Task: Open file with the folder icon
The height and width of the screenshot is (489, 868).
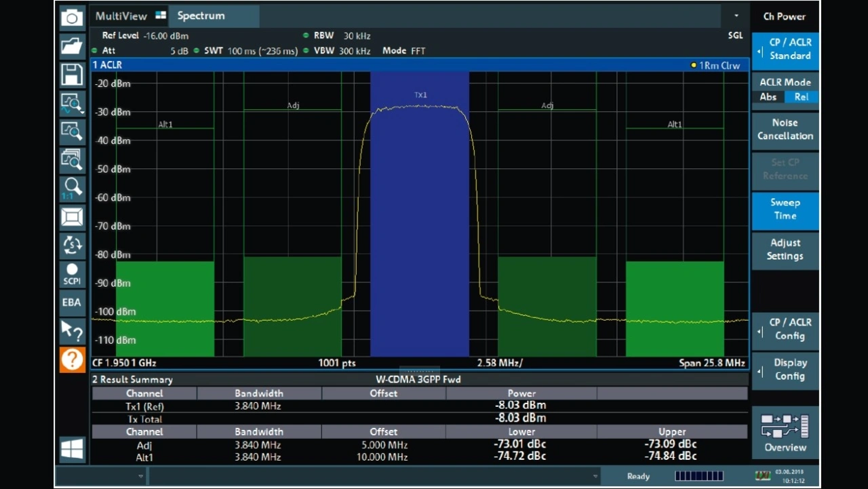Action: click(72, 46)
